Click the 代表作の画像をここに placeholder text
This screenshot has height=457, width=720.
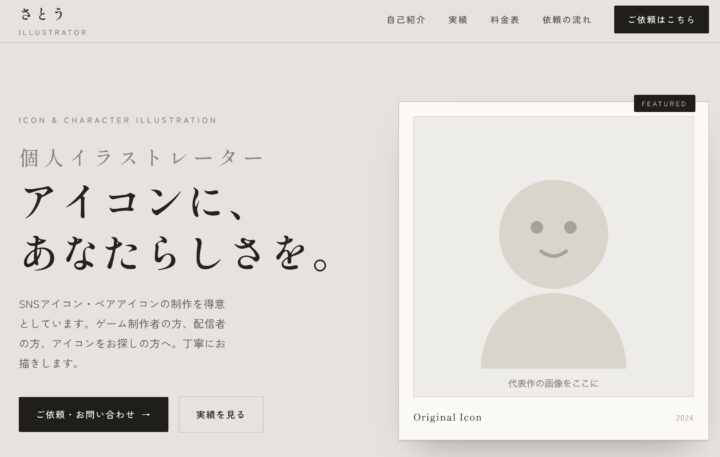click(553, 383)
